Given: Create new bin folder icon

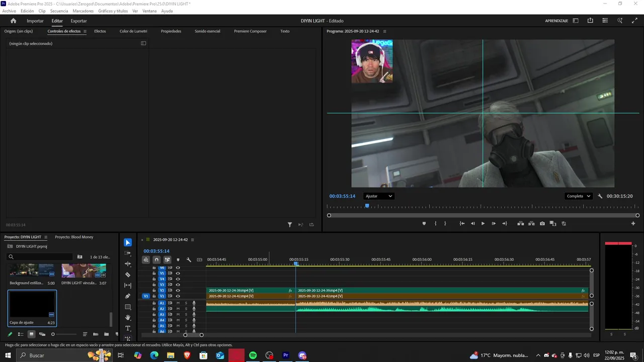Looking at the screenshot, I should click(106, 334).
